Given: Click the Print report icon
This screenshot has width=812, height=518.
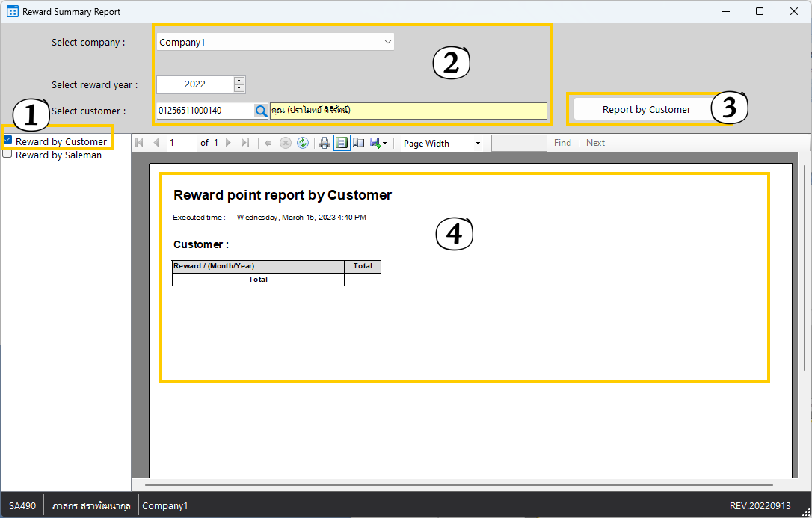Looking at the screenshot, I should [325, 143].
